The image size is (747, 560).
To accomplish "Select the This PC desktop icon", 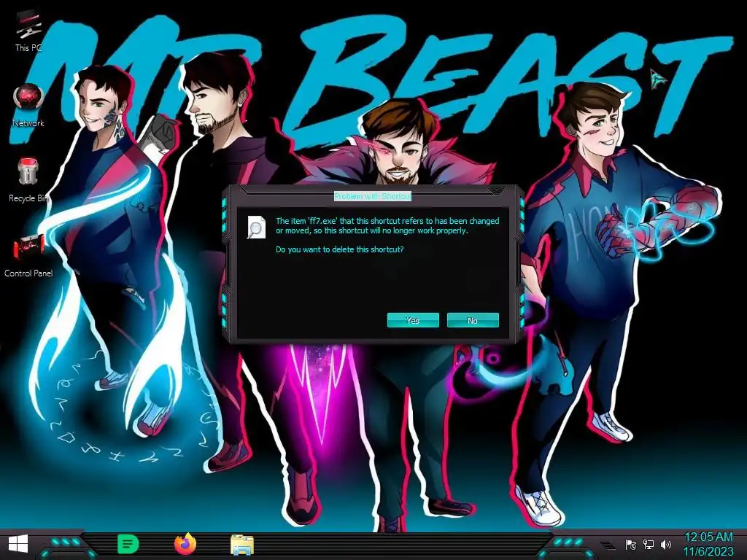I will (28, 31).
